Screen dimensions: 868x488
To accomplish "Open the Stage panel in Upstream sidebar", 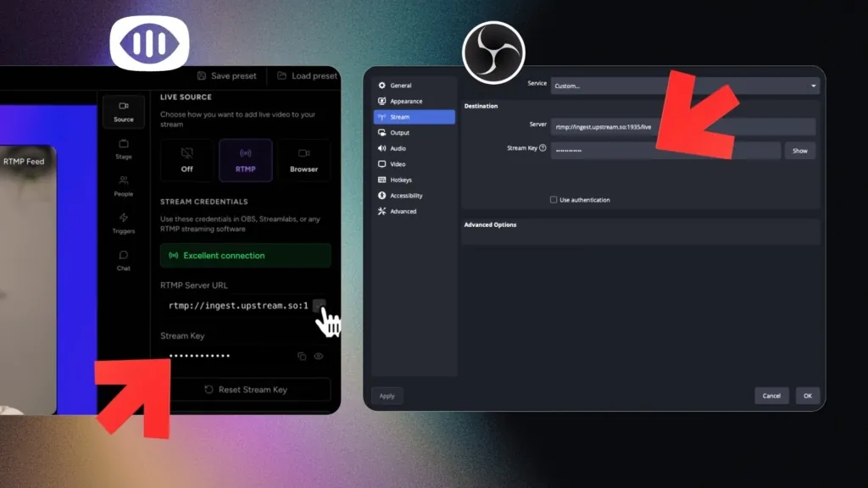I will tap(124, 149).
